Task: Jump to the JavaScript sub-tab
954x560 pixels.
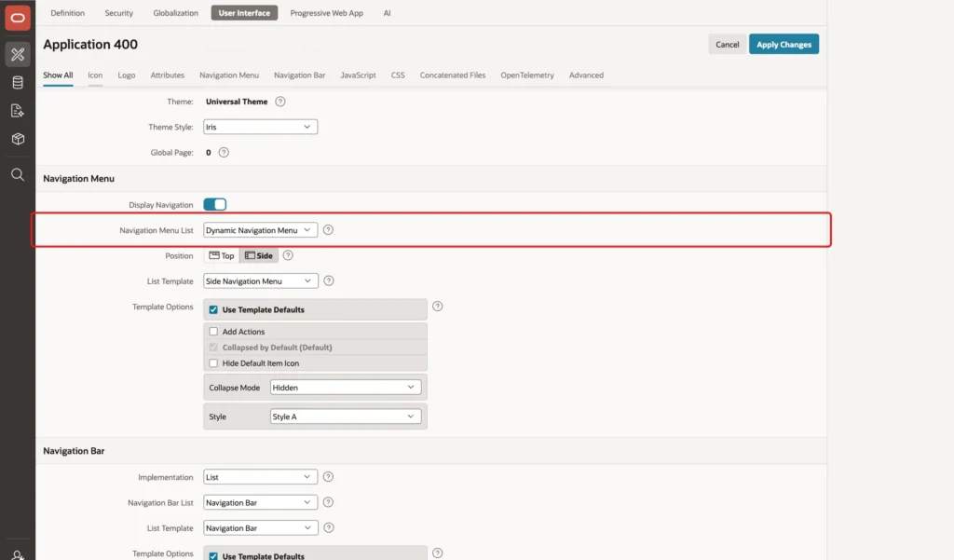Action: (359, 75)
